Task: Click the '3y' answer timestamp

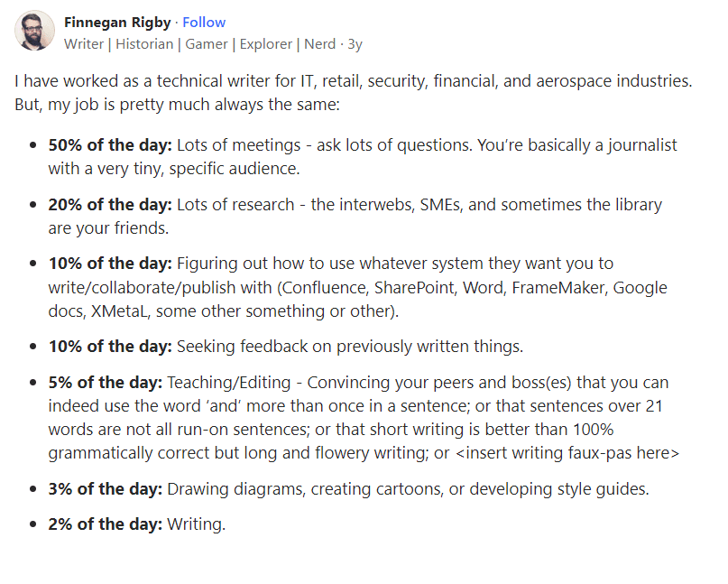Action: 355,43
